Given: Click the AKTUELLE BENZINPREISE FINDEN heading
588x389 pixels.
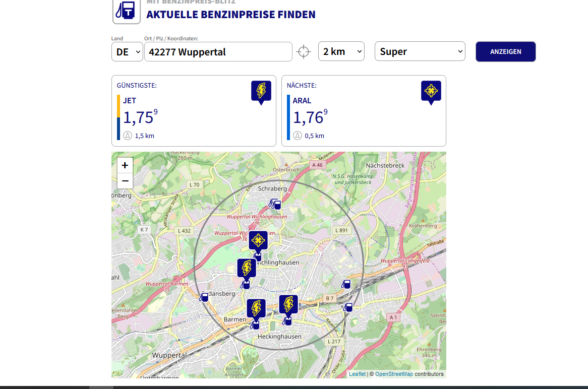Looking at the screenshot, I should pos(231,15).
